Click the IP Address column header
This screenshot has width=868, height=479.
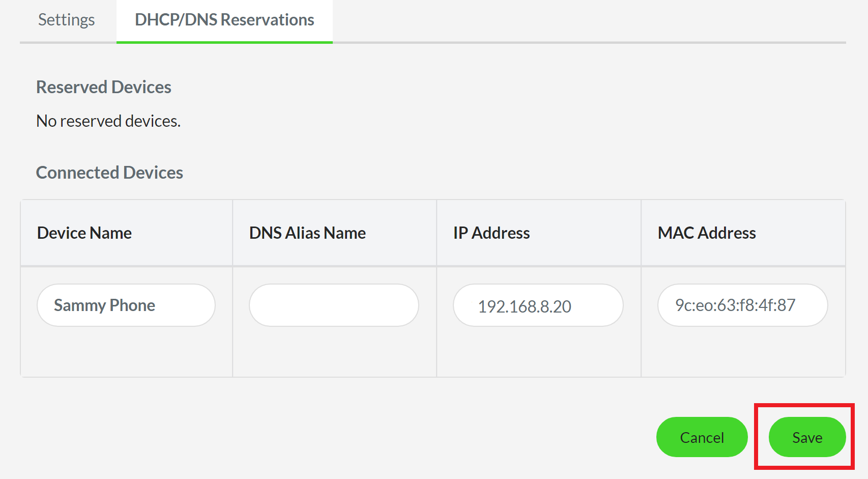(x=491, y=233)
